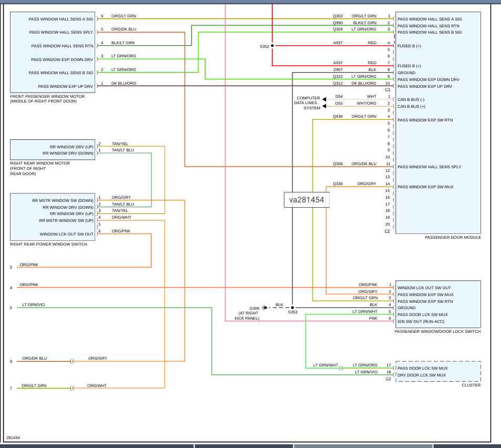Screen dimensions: 501x448
Task: Select PASSENGER WINDOW/DOOR LOCK SWITCH label
Action: [x=437, y=332]
